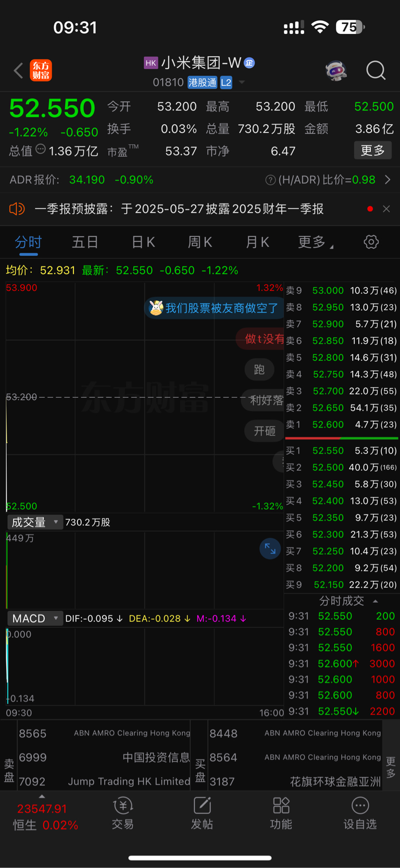
Task: Tap seller broker 7092 Jump Trading row
Action: 104,781
